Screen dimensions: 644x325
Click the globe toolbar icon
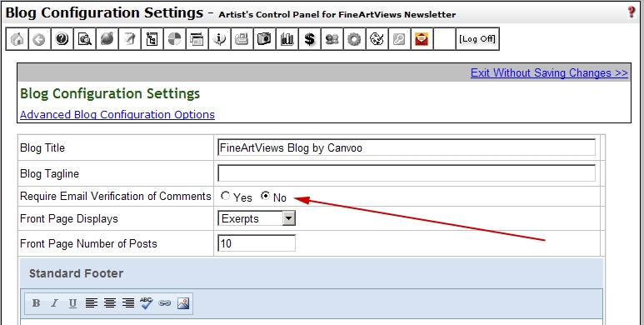tap(107, 39)
